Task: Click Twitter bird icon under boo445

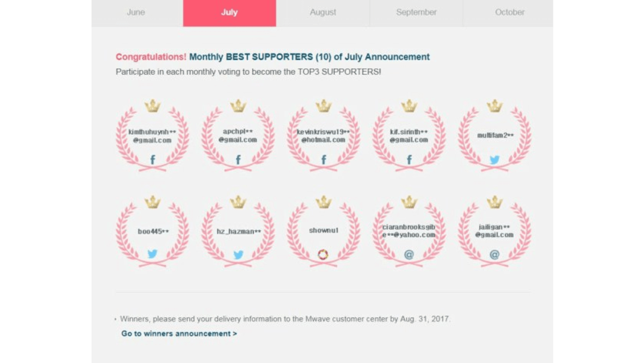Action: pyautogui.click(x=152, y=254)
